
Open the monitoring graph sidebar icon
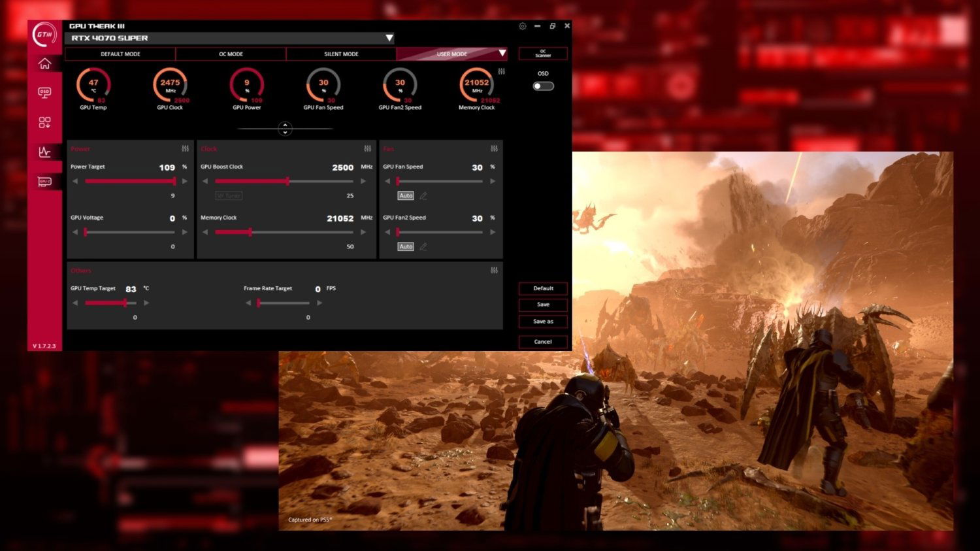[44, 152]
